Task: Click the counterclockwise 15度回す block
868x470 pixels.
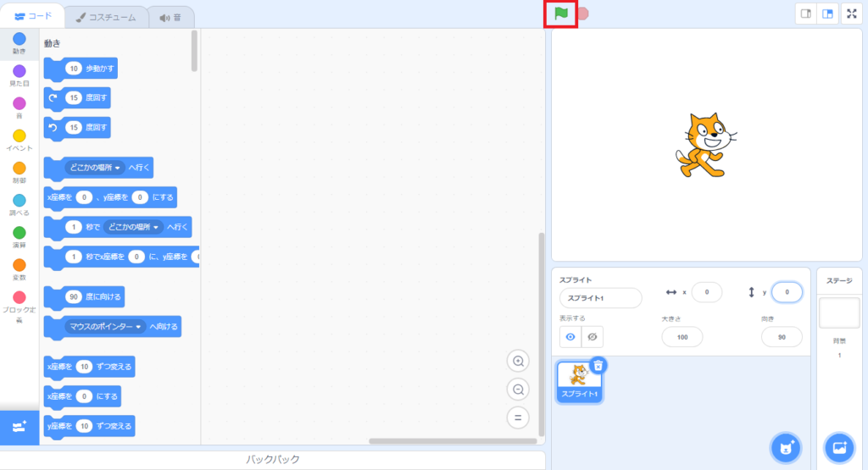Action: tap(77, 128)
